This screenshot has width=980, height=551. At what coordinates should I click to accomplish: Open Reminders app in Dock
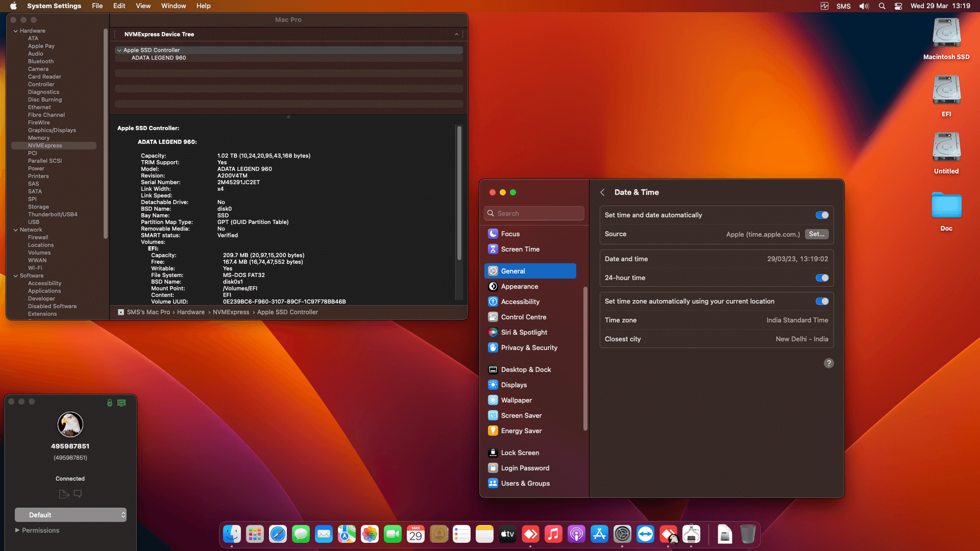461,534
